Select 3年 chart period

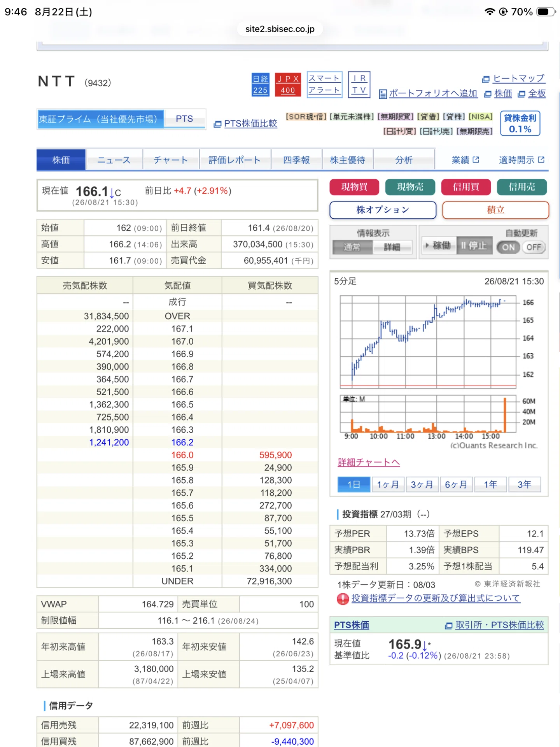(524, 485)
